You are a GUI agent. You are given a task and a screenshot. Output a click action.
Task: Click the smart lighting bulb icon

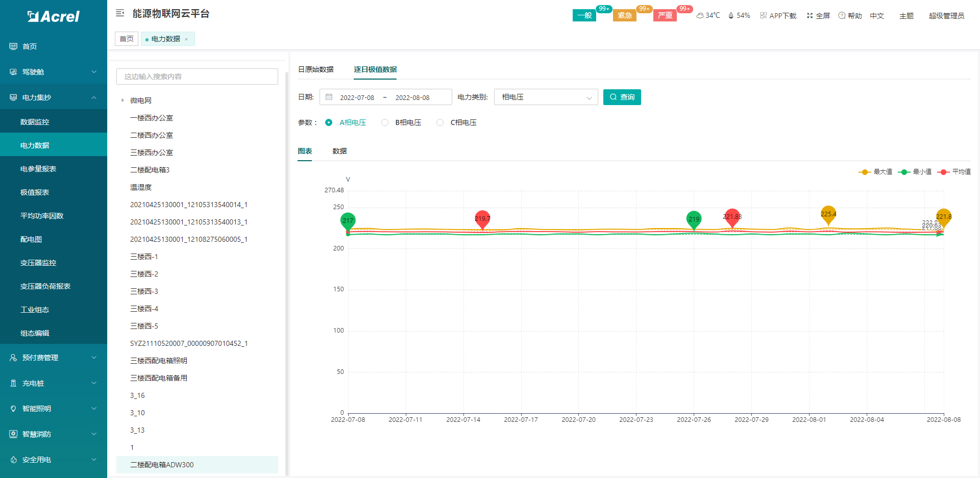coord(14,409)
